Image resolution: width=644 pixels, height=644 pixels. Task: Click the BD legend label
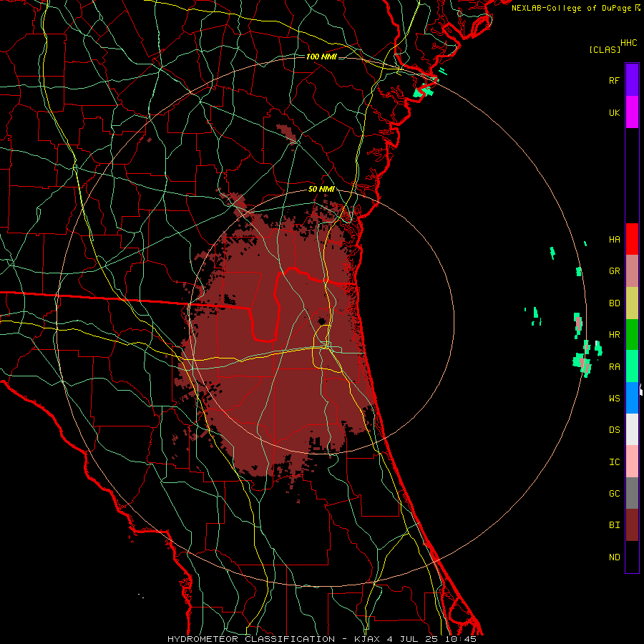[x=614, y=303]
